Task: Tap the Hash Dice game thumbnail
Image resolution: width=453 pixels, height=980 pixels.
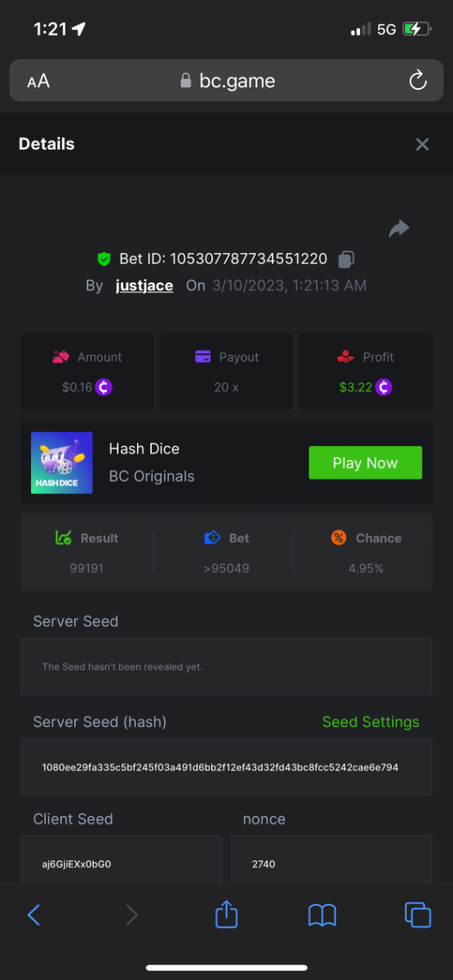Action: [x=62, y=463]
